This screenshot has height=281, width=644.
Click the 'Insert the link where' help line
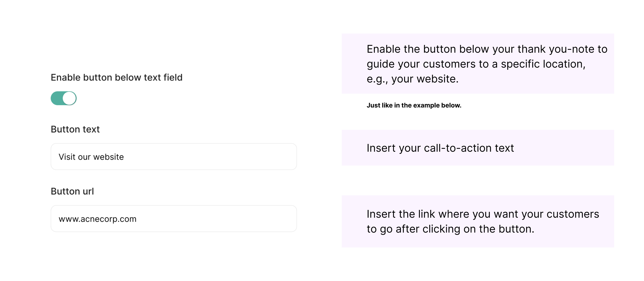pyautogui.click(x=483, y=214)
